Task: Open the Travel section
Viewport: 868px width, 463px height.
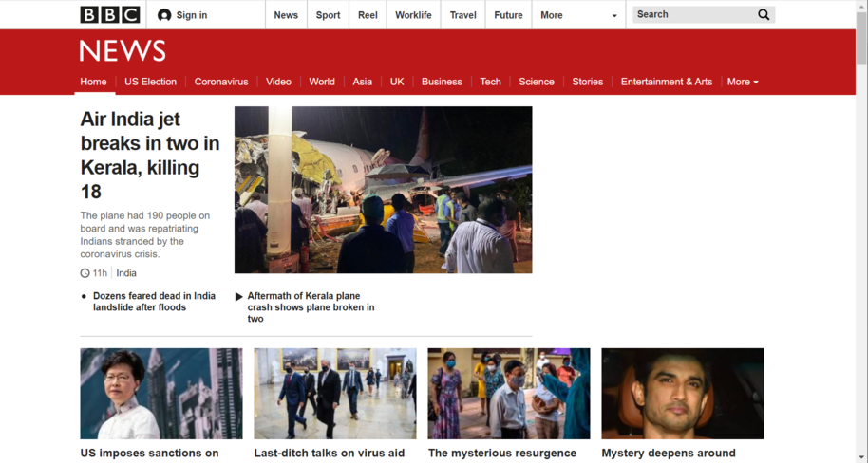Action: click(462, 15)
